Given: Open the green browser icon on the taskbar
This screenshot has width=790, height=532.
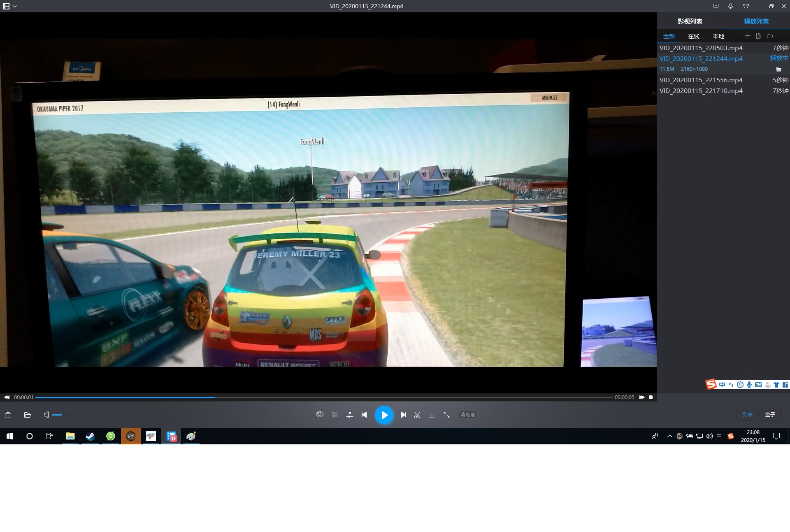Looking at the screenshot, I should (111, 436).
